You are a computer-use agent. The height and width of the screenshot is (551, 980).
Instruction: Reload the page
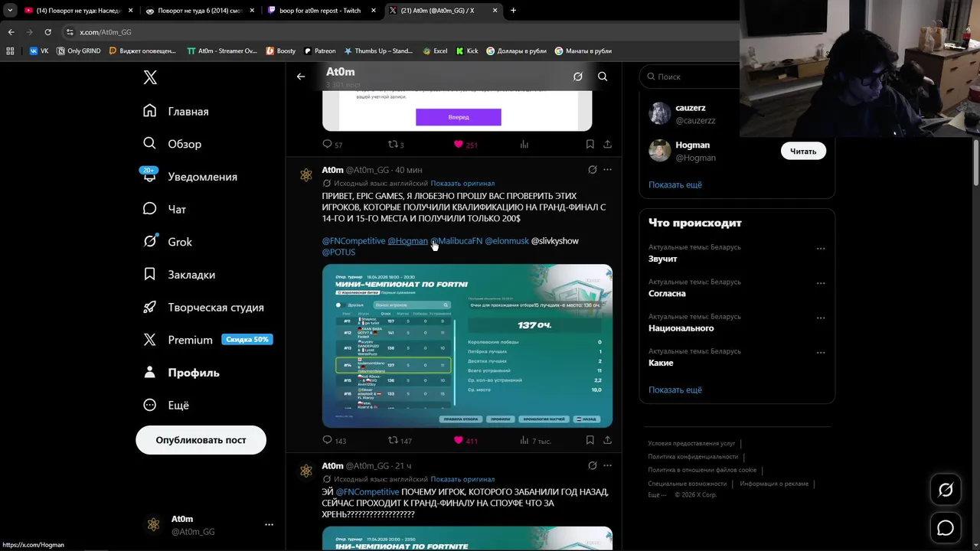(47, 32)
